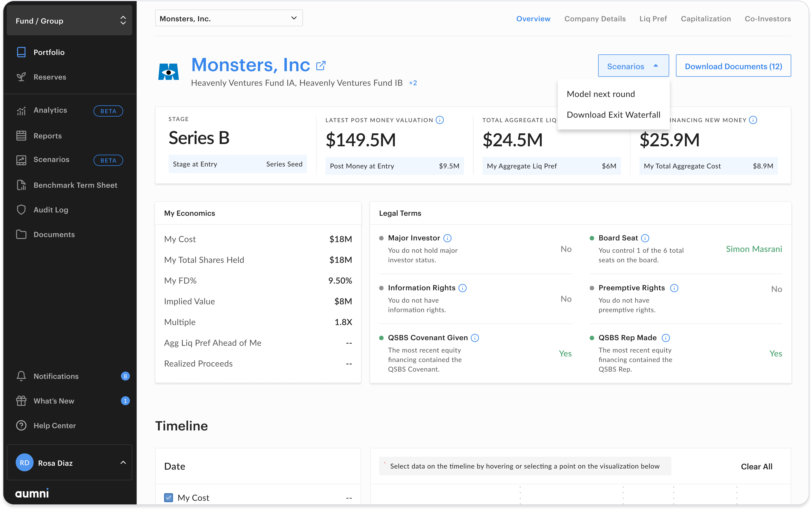Click Download Documents (12) button
Image resolution: width=812 pixels, height=510 pixels.
coord(733,66)
